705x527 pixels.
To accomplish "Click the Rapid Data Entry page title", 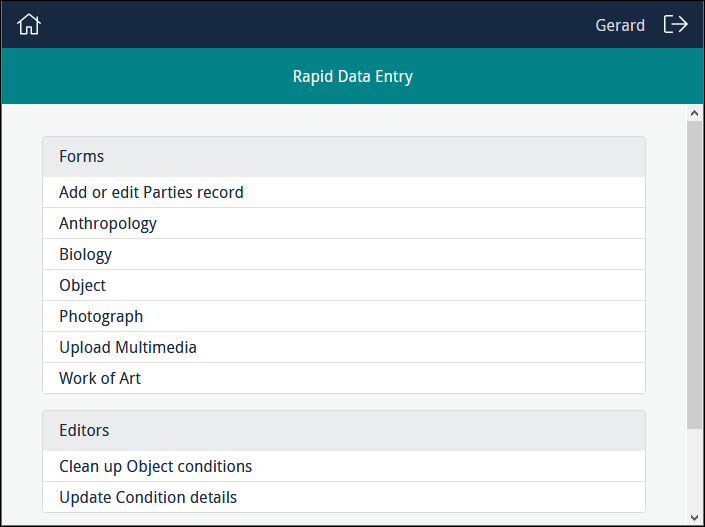I will (352, 76).
